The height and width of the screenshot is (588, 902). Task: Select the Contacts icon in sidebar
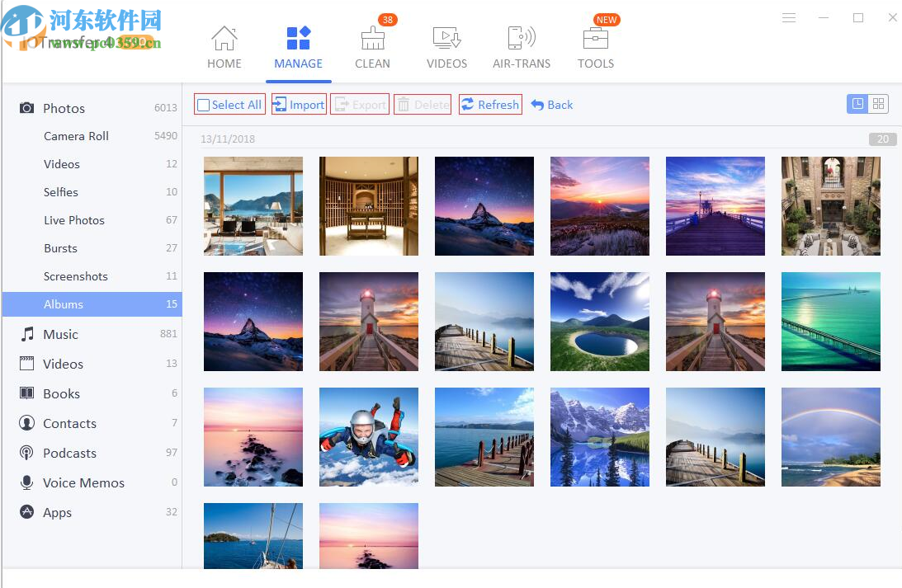pos(27,423)
